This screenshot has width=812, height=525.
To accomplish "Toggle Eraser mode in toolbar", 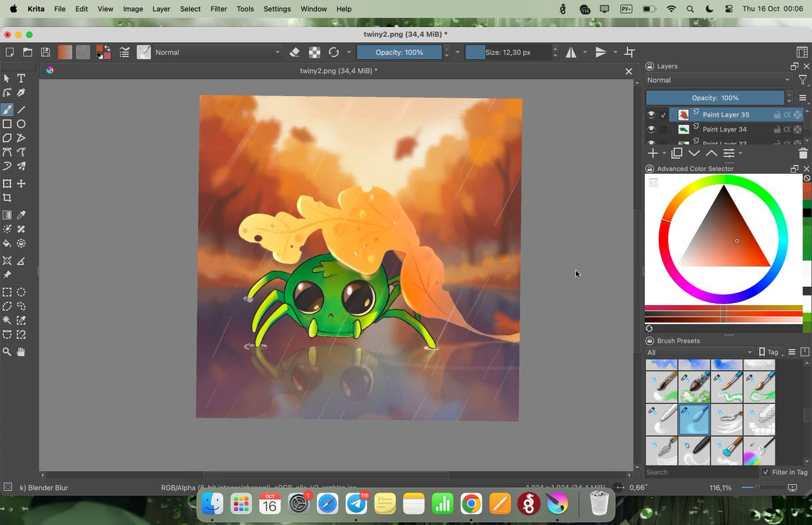I will pos(294,52).
